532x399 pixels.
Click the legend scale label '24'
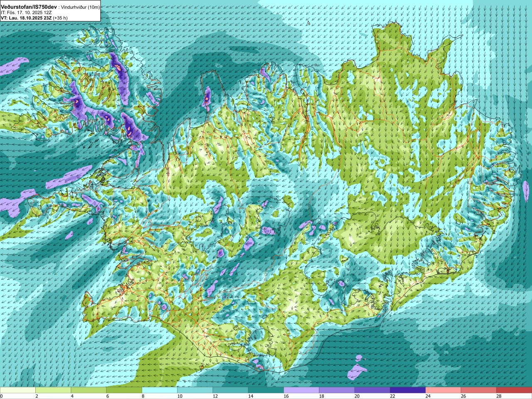coord(429,396)
